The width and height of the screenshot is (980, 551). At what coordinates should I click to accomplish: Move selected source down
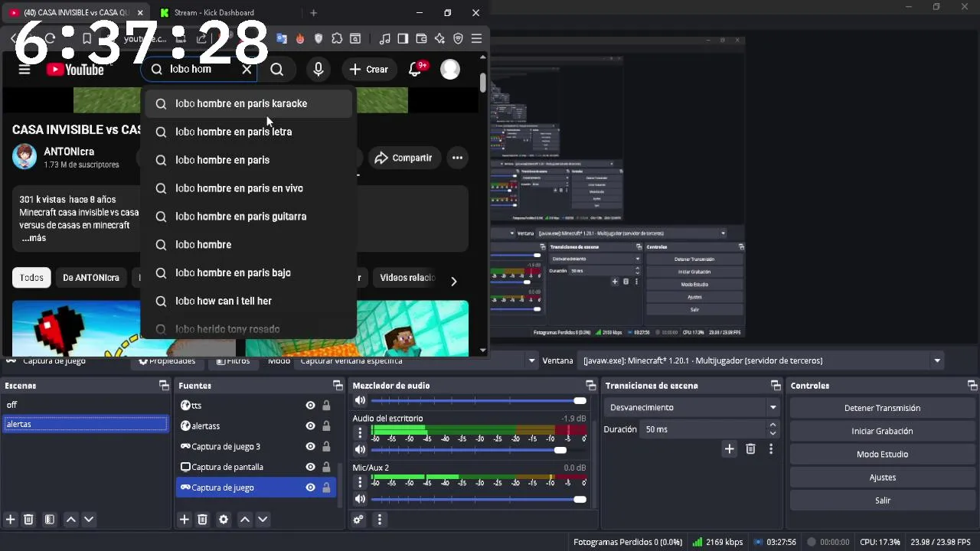(263, 520)
